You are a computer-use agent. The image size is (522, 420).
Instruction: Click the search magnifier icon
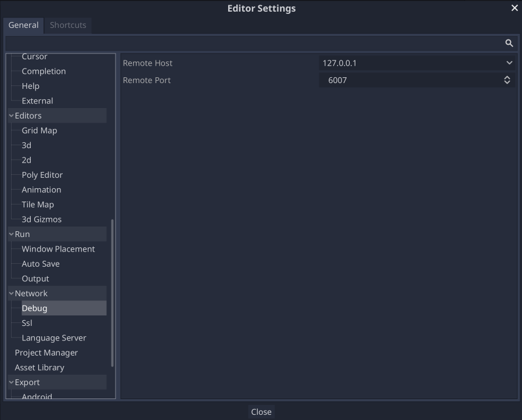pyautogui.click(x=509, y=42)
